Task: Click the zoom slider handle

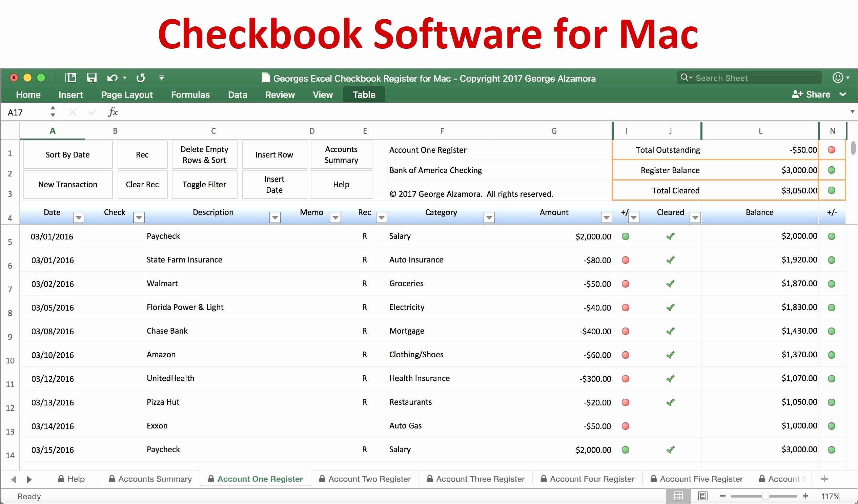Action: click(765, 496)
